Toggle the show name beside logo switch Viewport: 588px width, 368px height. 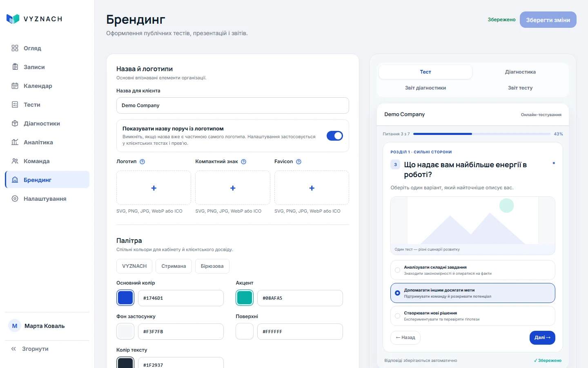(335, 136)
